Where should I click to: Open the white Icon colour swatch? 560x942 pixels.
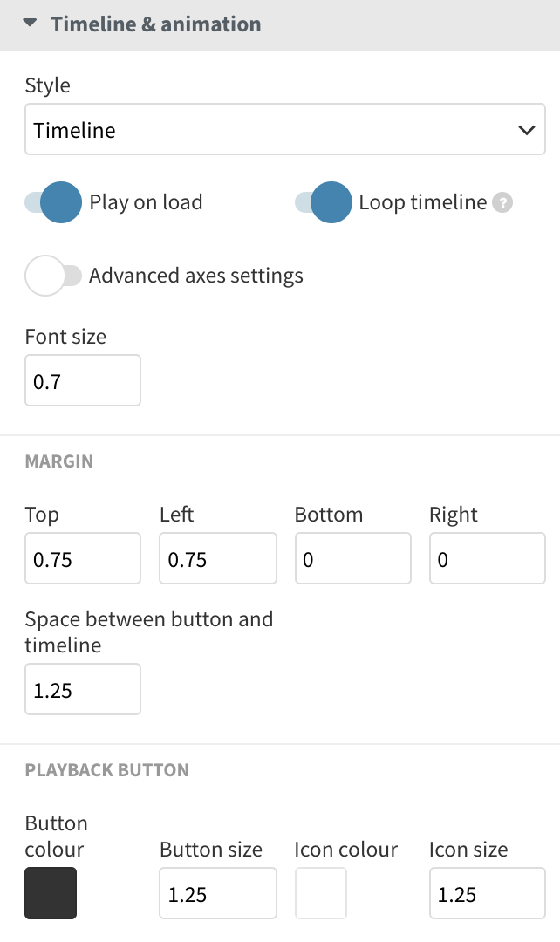click(x=320, y=893)
